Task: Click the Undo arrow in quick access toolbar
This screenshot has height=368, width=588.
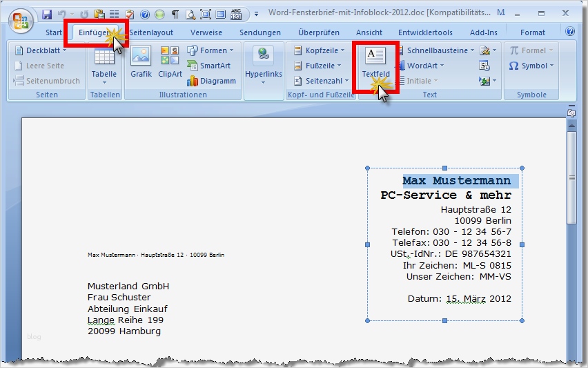Action: [62, 14]
